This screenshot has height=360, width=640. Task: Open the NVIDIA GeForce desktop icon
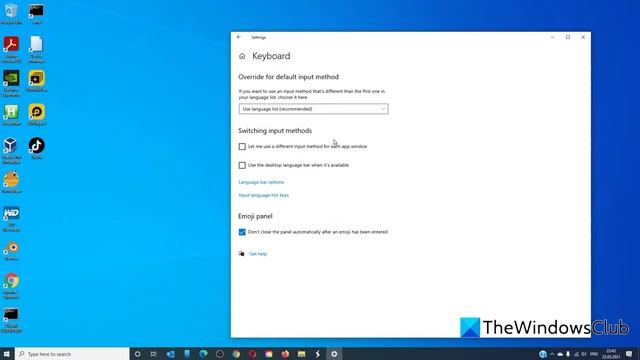(11, 83)
